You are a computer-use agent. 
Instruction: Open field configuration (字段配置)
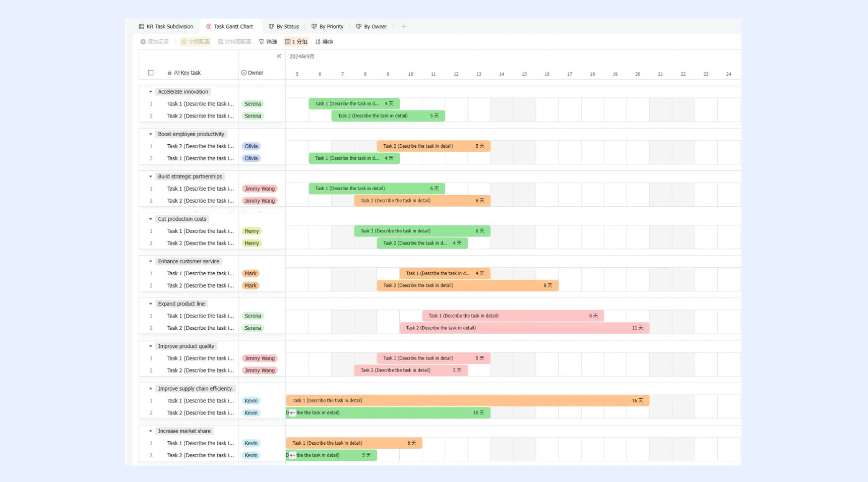click(196, 42)
